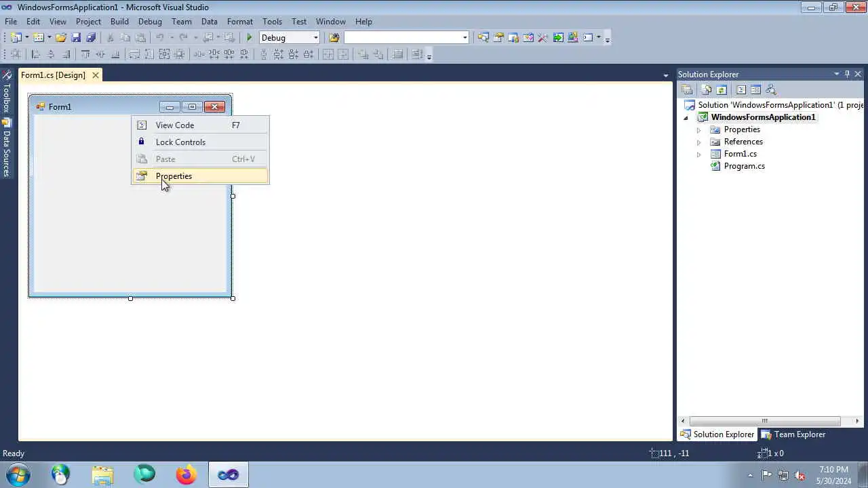Click the New Project toolbar icon
The image size is (868, 488).
[x=16, y=38]
